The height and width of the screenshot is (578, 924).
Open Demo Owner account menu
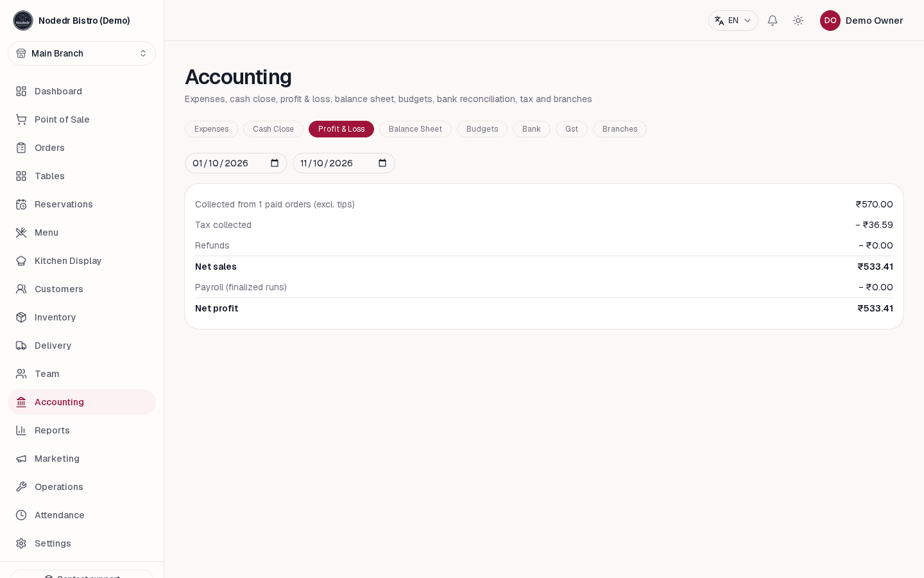(862, 21)
